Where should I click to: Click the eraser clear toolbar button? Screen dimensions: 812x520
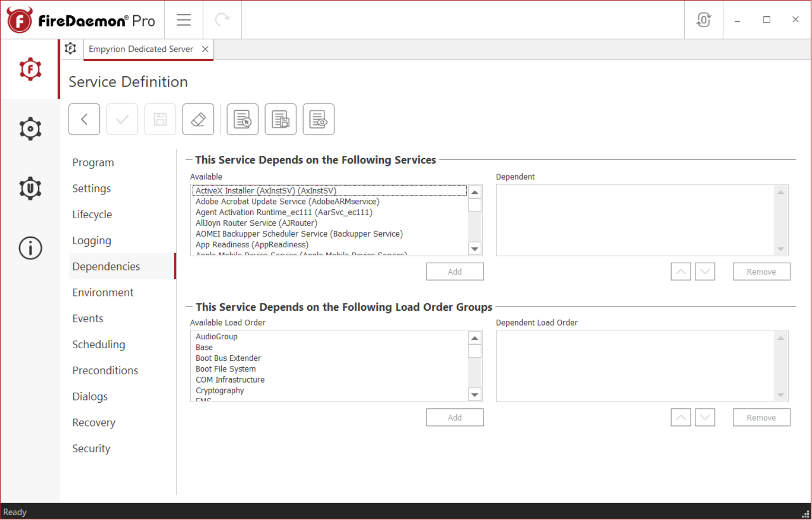tap(198, 119)
